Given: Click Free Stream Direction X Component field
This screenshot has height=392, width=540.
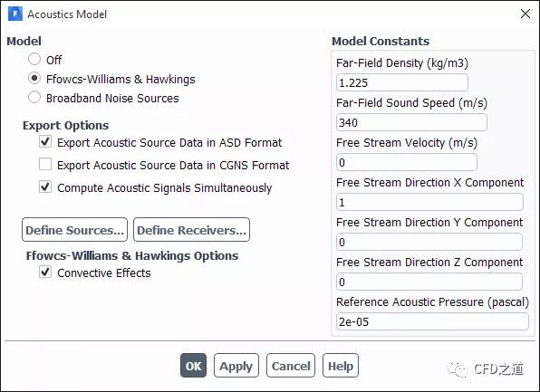Looking at the screenshot, I should coord(429,202).
